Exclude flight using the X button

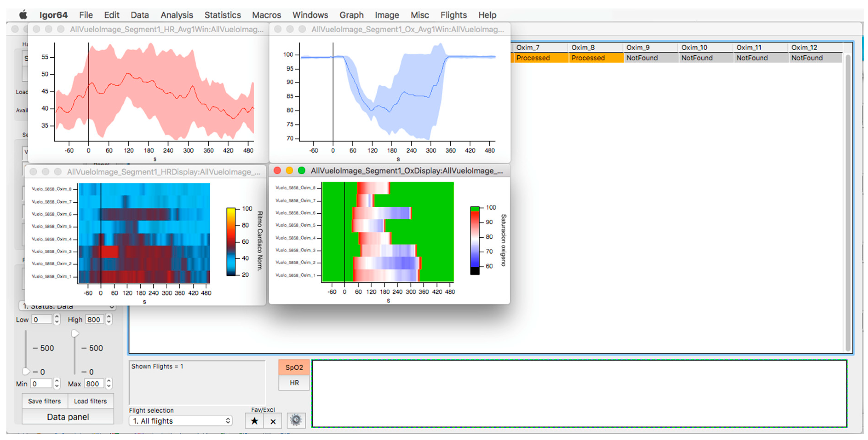point(273,421)
